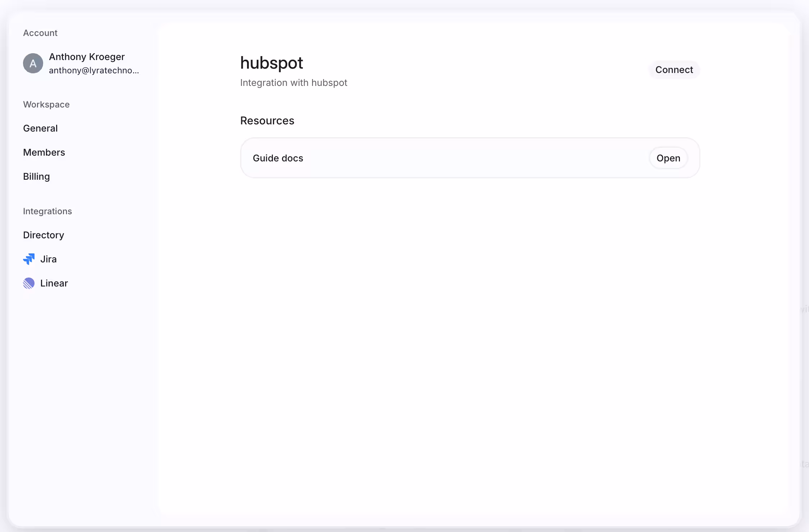Click the Account section label
This screenshot has width=809, height=532.
click(x=40, y=33)
